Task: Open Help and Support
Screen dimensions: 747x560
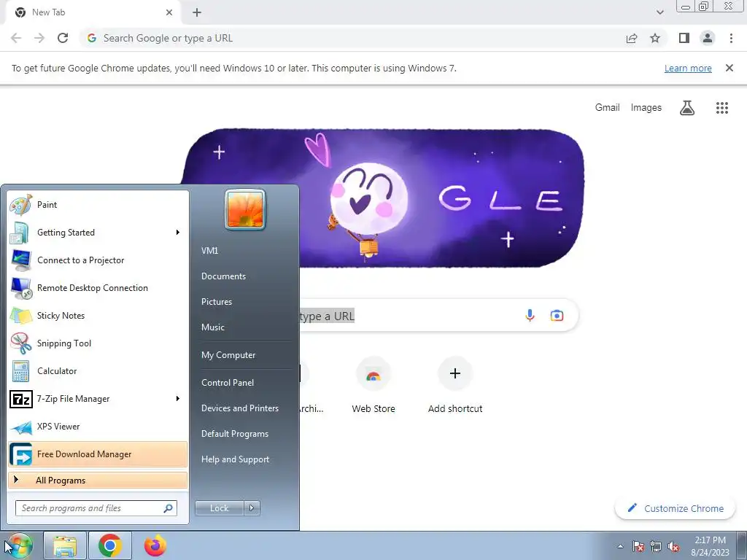Action: click(x=236, y=459)
